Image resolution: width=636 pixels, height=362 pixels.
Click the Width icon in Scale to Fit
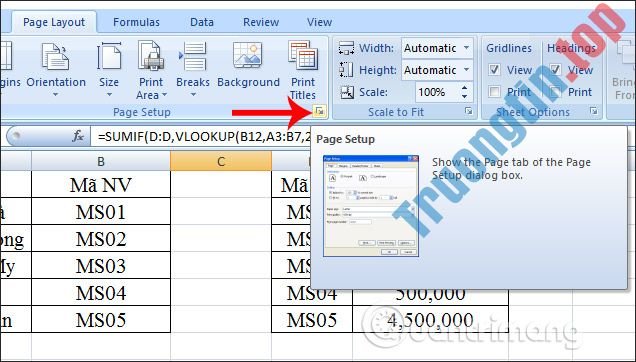[346, 48]
